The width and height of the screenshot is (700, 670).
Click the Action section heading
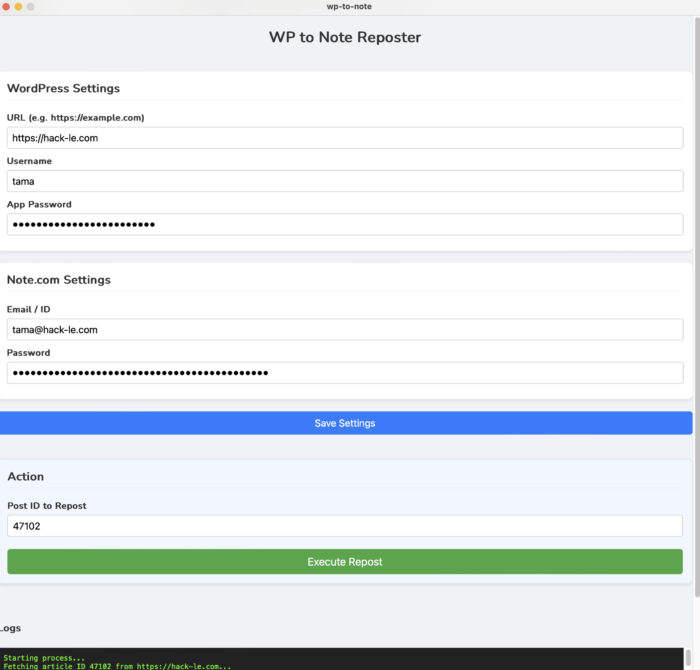(x=26, y=477)
